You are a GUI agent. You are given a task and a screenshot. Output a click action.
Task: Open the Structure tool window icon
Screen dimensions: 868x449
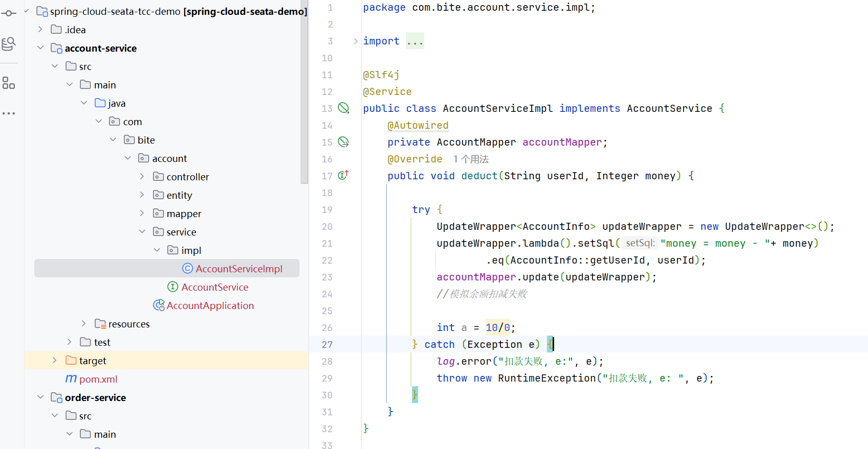9,83
